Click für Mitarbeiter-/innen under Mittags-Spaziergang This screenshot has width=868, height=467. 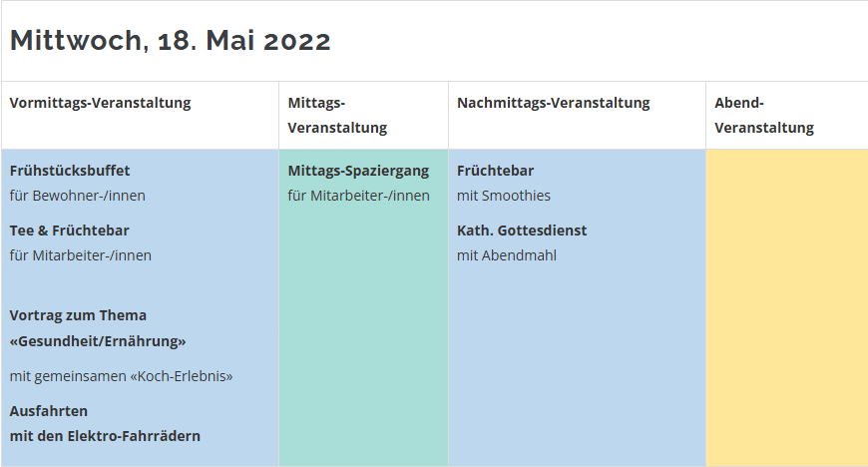tap(359, 196)
